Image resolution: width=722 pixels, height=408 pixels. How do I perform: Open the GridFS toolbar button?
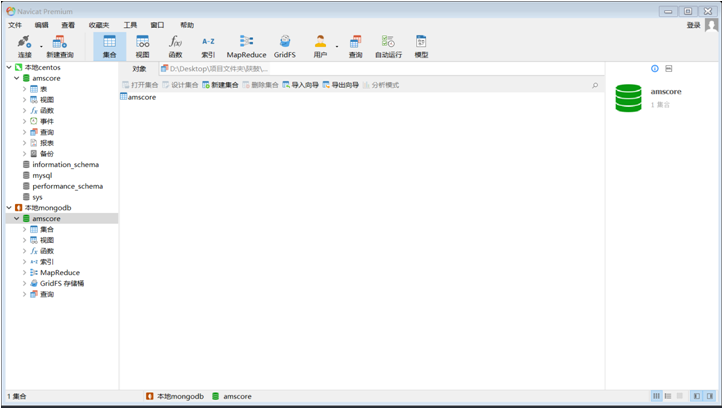coord(285,47)
